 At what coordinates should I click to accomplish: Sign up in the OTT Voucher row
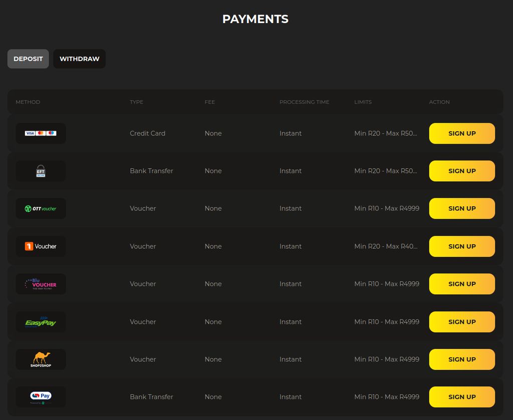point(462,209)
